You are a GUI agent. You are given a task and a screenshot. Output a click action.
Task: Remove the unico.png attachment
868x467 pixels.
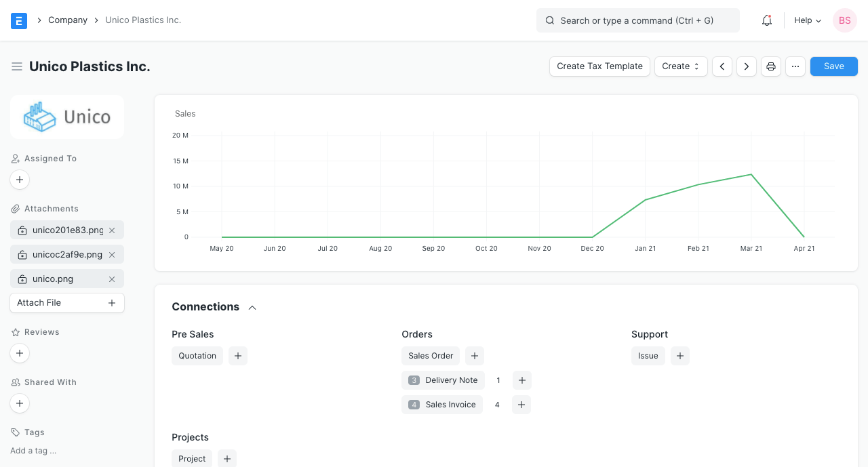tap(112, 279)
